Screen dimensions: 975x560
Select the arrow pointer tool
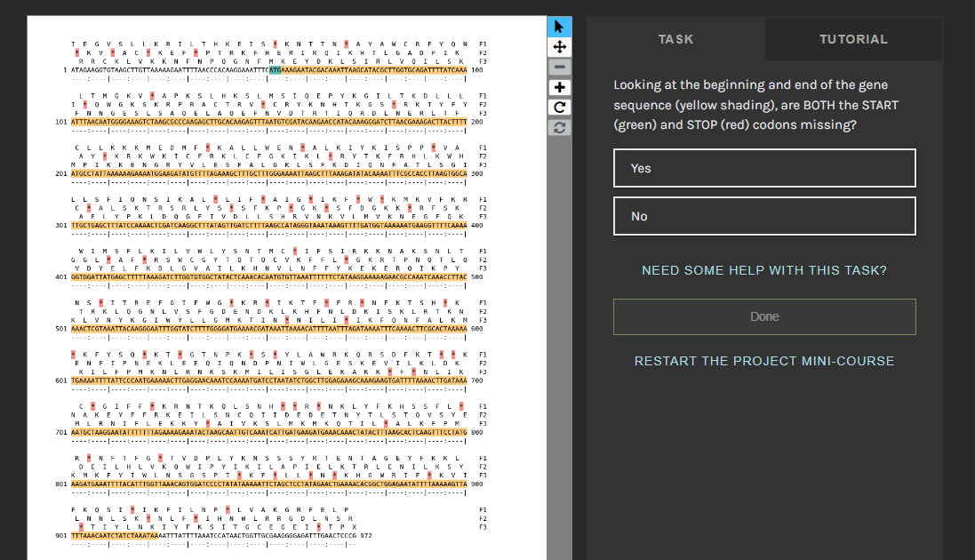click(559, 26)
